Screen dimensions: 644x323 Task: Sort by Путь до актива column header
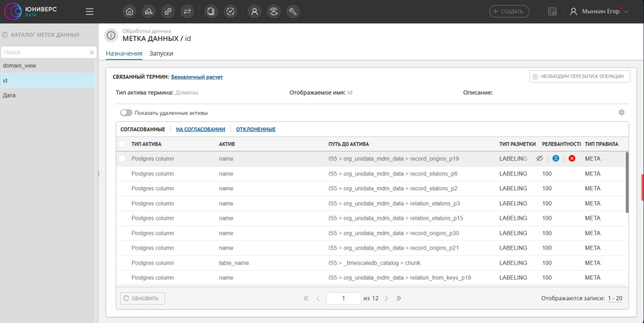click(348, 144)
